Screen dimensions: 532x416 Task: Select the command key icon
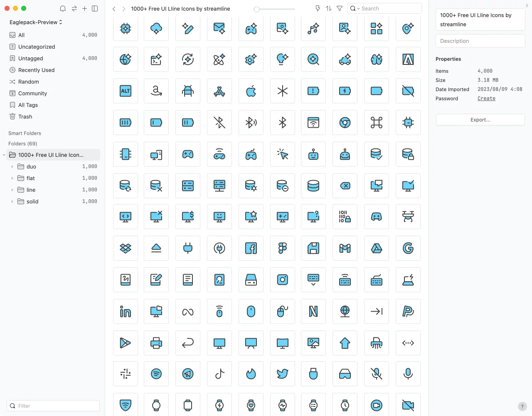pos(377,123)
